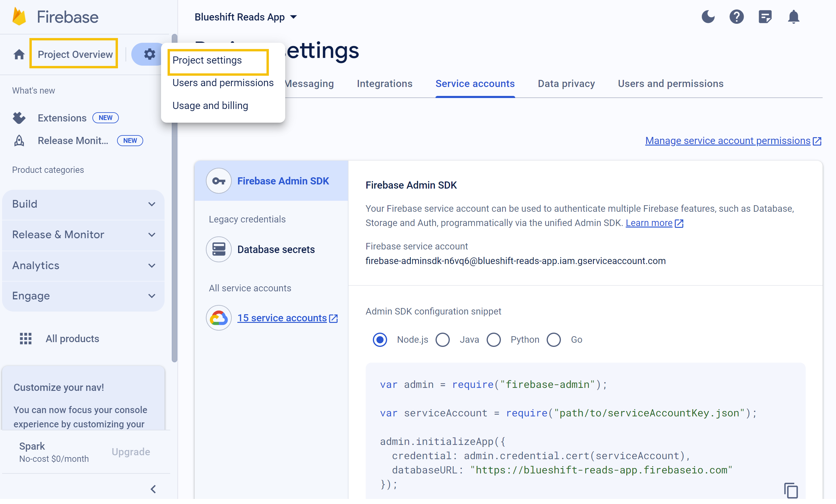Open the release notes icon in the header
The image size is (836, 504).
click(x=765, y=17)
